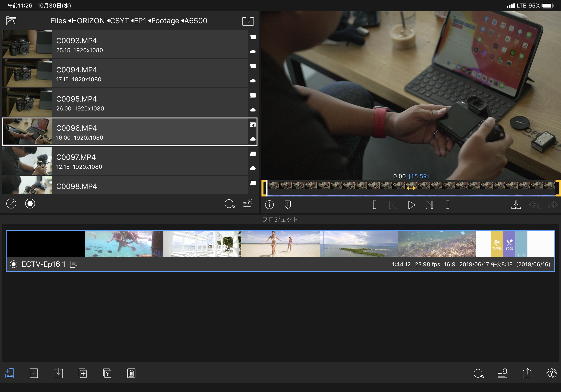Viewport: 561px width, 392px height.
Task: Select the ECTV-Ep16 1 project radio button
Action: [x=14, y=264]
